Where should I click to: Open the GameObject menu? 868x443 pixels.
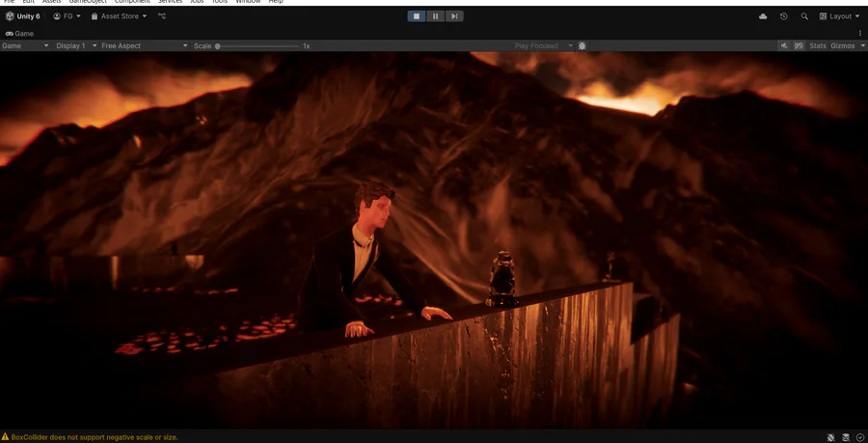coord(88,2)
